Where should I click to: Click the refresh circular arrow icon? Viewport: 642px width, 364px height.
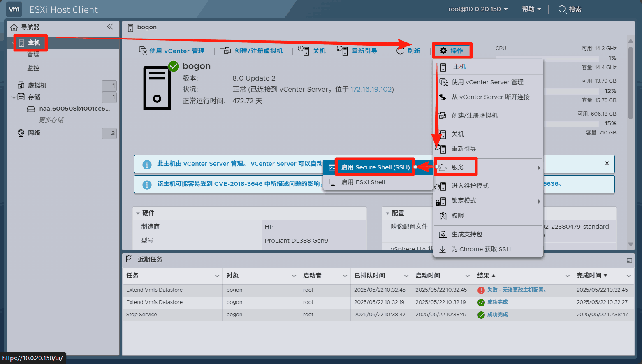point(400,51)
